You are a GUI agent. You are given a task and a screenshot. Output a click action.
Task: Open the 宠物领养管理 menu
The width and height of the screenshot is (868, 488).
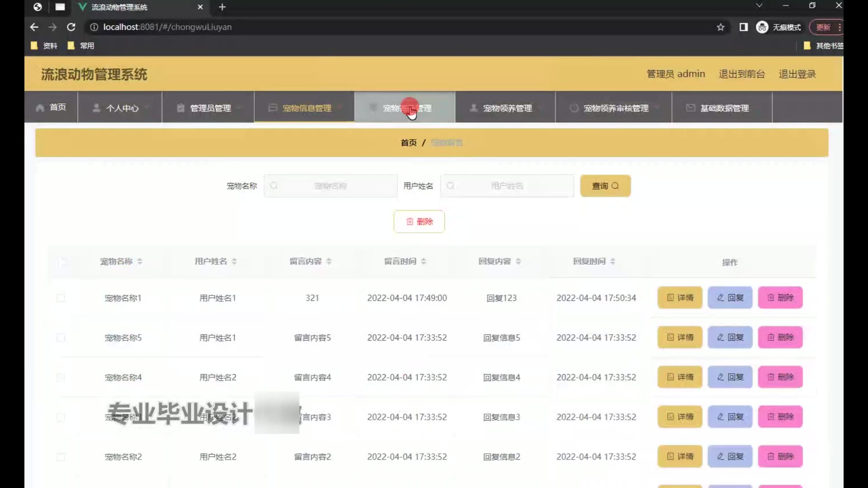505,108
